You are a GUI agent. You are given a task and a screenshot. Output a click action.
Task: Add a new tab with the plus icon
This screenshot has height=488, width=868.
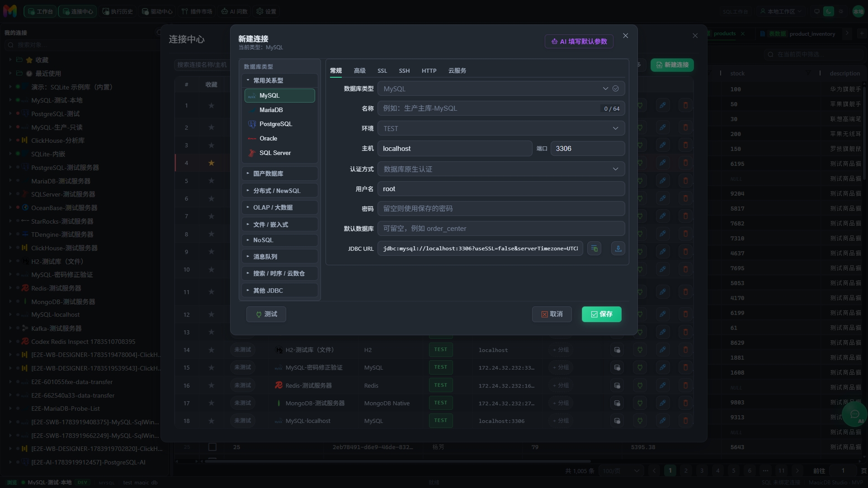coord(863,33)
